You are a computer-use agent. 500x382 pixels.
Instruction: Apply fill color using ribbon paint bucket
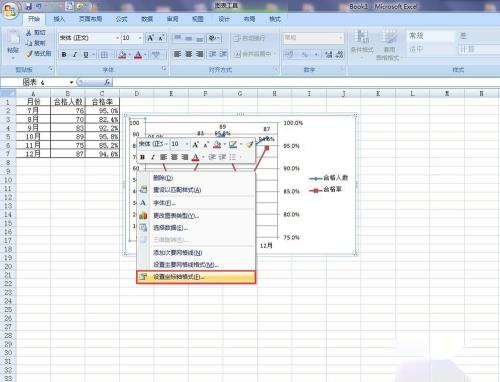(x=122, y=54)
